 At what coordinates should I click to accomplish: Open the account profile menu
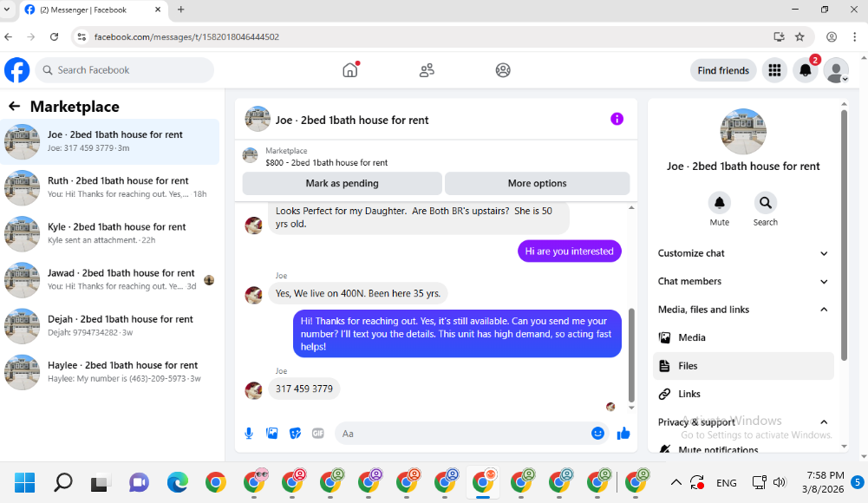836,70
